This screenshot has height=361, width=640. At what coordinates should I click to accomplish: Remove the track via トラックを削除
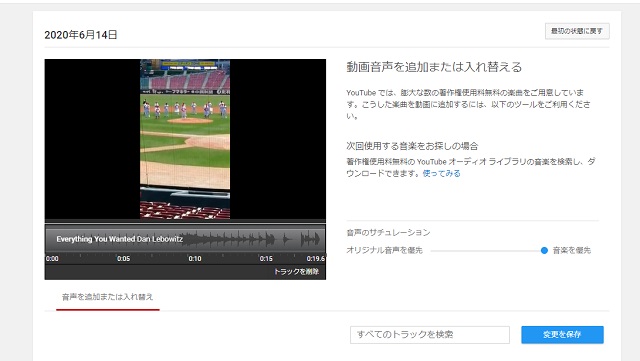pos(296,272)
